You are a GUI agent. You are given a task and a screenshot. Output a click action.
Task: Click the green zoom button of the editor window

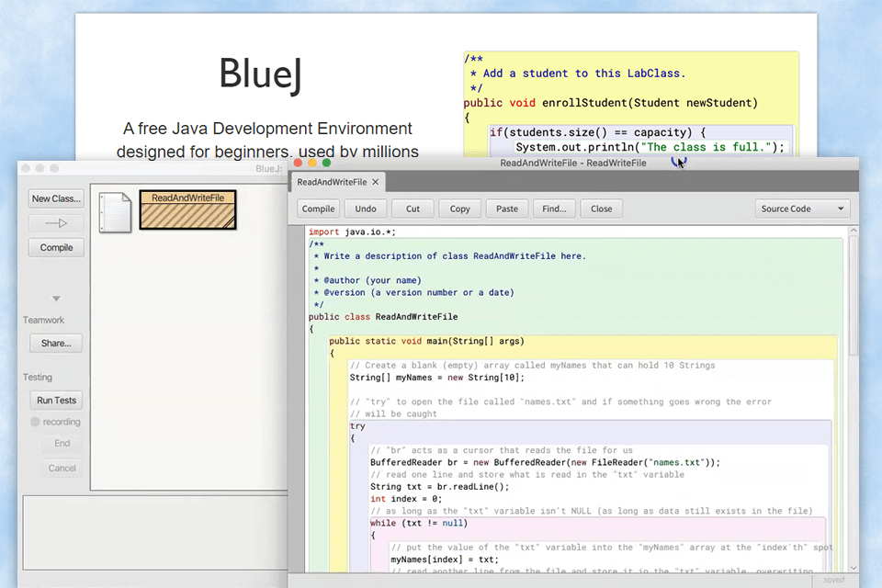click(326, 164)
